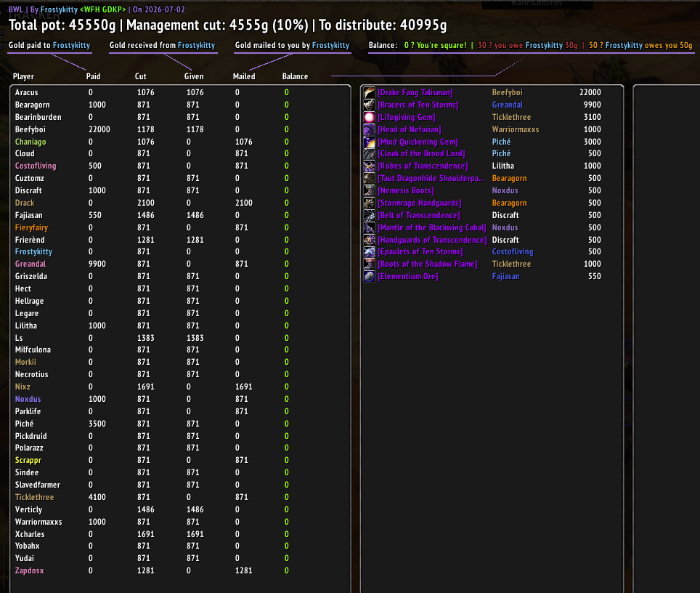Click Beefyboi's 22000 paid amount
Screen dimensions: 700x593
pos(99,129)
